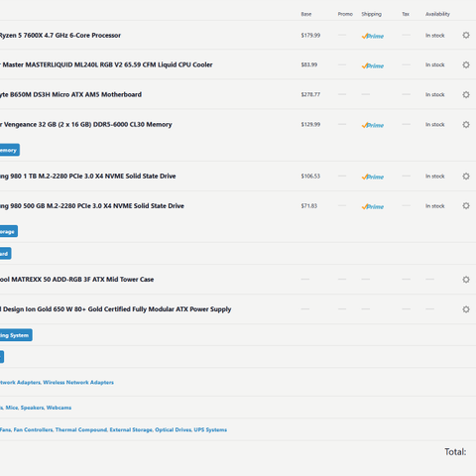Viewport: 476px width, 476px height.
Task: Click Prime shipping logo for Ryzen processor
Action: click(x=373, y=36)
